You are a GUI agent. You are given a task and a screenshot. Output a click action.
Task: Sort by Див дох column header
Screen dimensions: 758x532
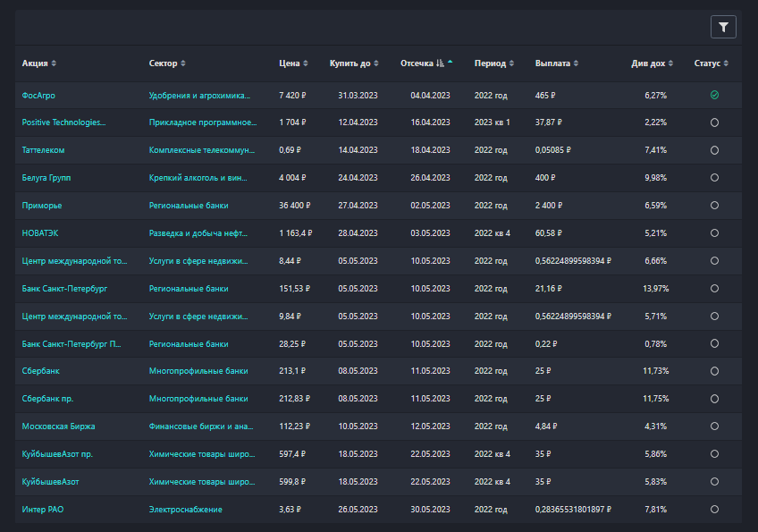(653, 63)
